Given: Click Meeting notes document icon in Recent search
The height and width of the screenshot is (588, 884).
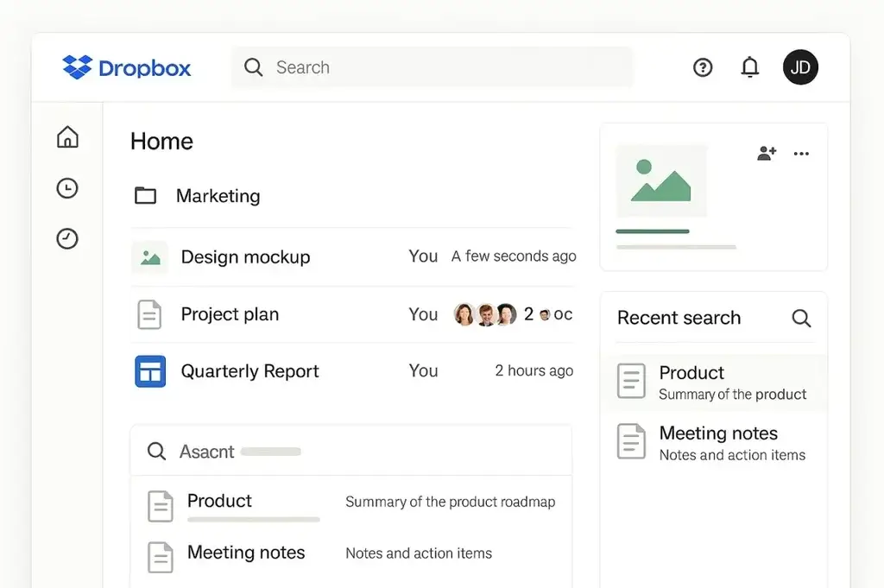Looking at the screenshot, I should [x=631, y=441].
